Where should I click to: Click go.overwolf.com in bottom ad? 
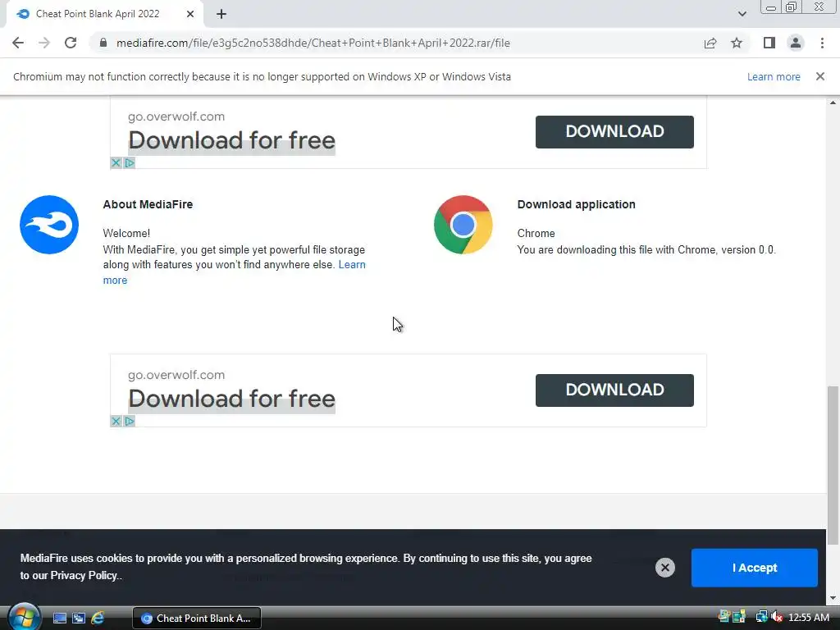click(176, 374)
